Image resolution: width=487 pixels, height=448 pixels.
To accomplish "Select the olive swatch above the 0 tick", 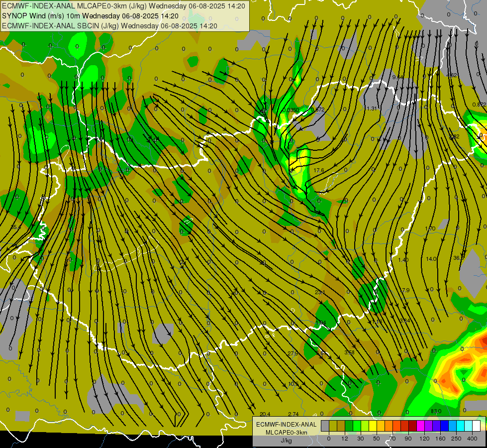I will [333, 426].
